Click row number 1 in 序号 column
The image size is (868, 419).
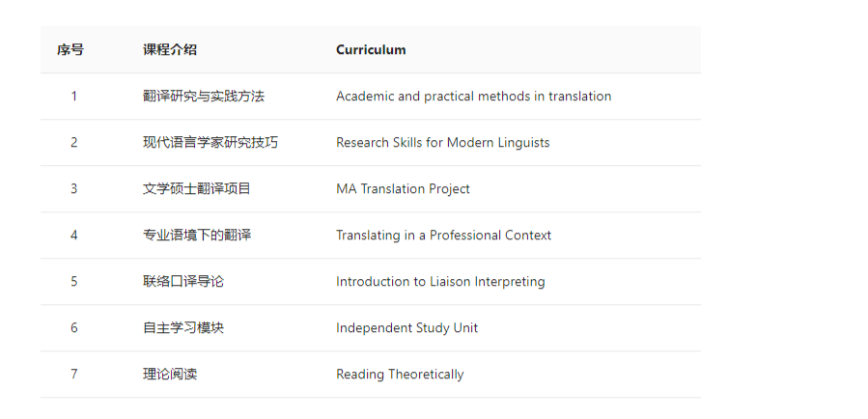pos(74,97)
